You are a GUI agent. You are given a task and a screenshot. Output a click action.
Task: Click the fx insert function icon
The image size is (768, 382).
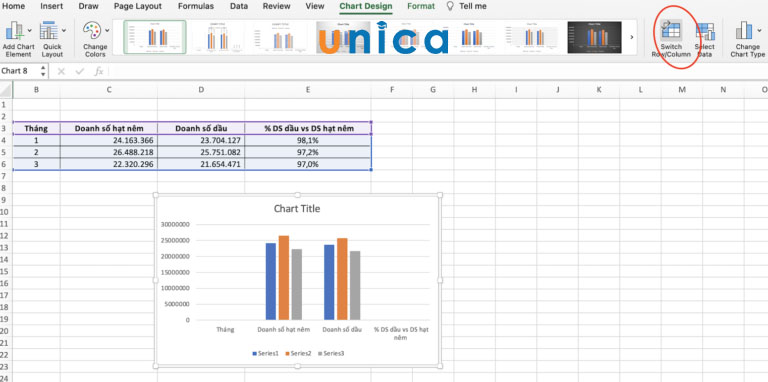[98, 72]
